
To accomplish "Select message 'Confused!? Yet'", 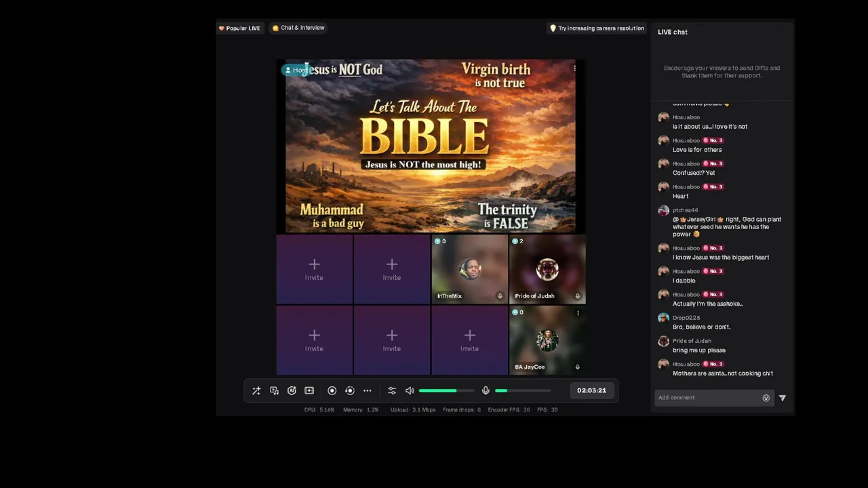I will click(694, 173).
